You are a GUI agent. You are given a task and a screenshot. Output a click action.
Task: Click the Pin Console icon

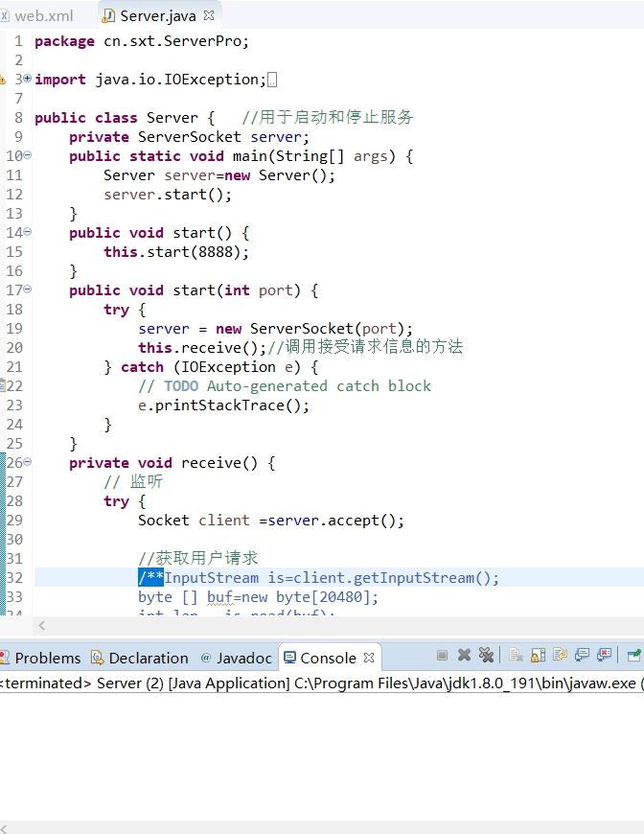tap(633, 656)
